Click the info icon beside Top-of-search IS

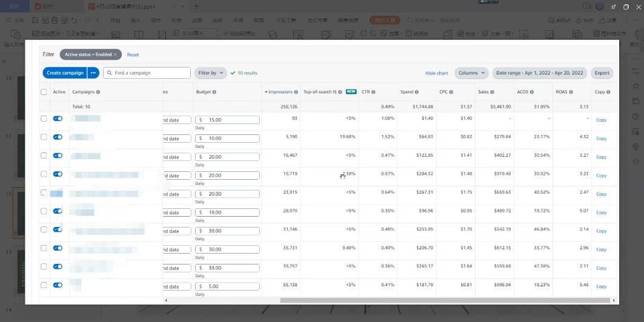click(x=340, y=92)
